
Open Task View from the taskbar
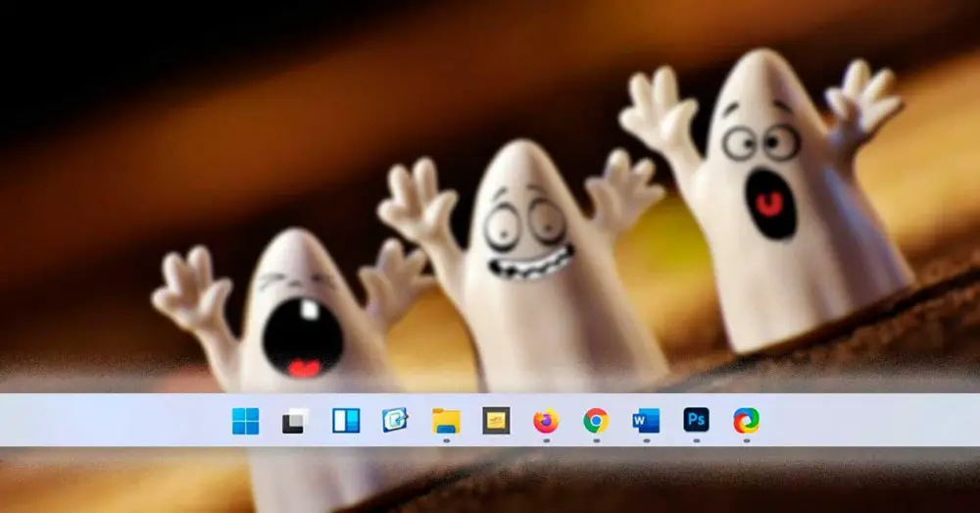(295, 422)
